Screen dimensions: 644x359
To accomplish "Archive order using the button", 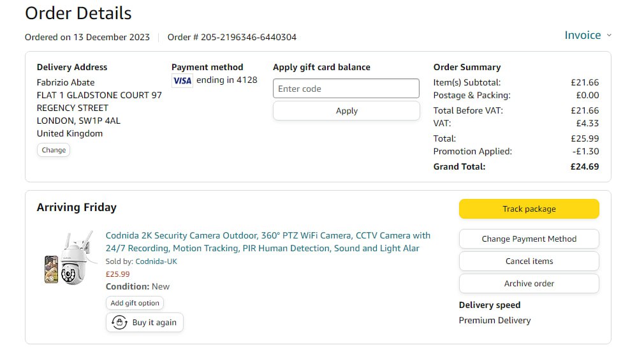I will click(529, 284).
